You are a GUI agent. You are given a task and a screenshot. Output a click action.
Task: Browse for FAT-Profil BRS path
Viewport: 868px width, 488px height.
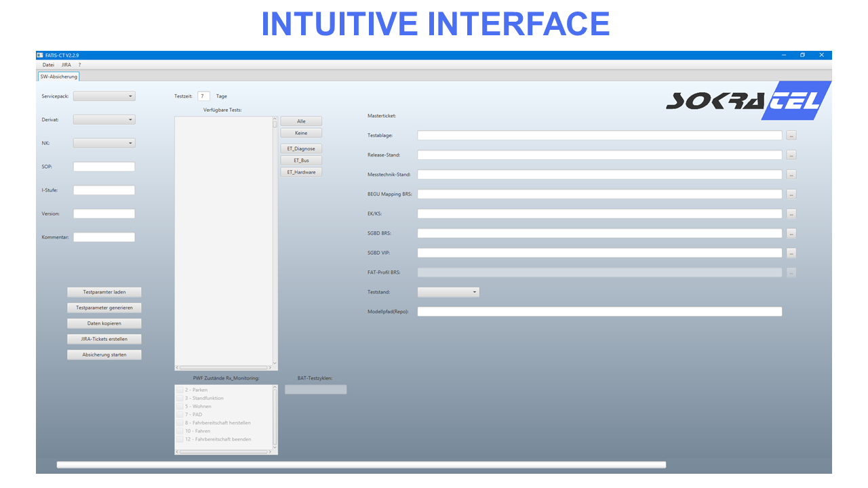pyautogui.click(x=791, y=272)
